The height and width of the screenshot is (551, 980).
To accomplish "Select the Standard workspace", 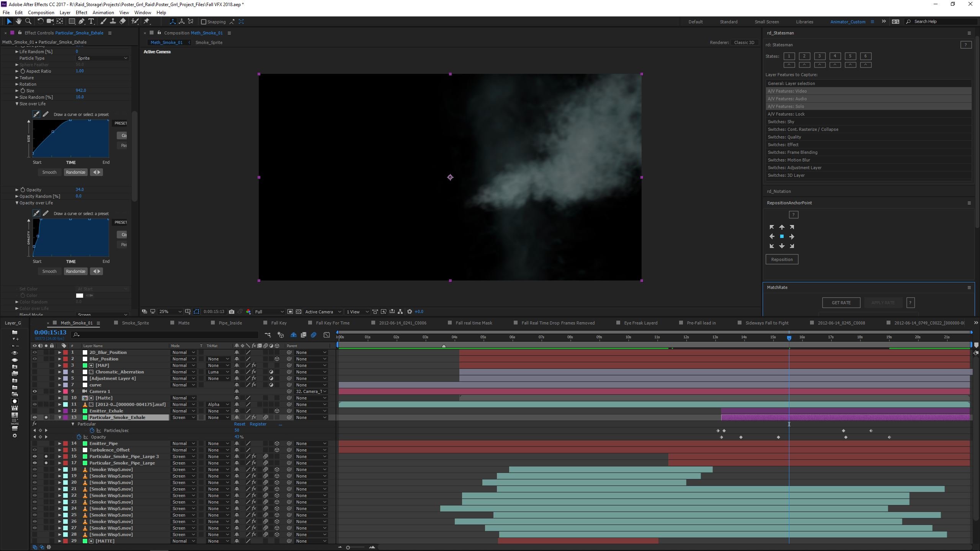I will pyautogui.click(x=728, y=22).
